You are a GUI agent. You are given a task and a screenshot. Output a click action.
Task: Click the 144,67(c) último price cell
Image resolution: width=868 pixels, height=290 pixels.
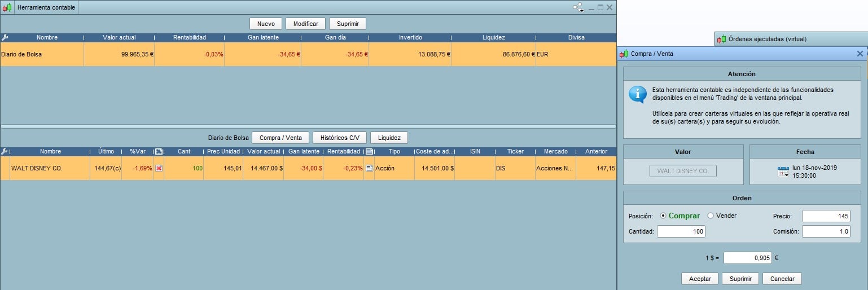[107, 169]
